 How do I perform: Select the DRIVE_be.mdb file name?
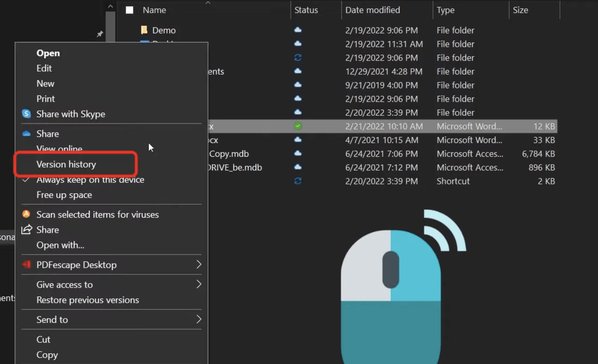tap(234, 168)
